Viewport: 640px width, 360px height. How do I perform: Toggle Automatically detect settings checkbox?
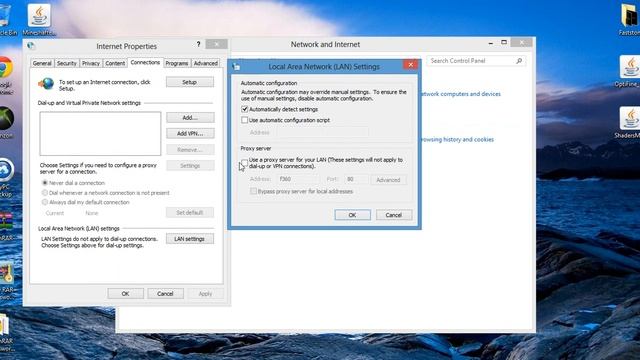coord(244,109)
